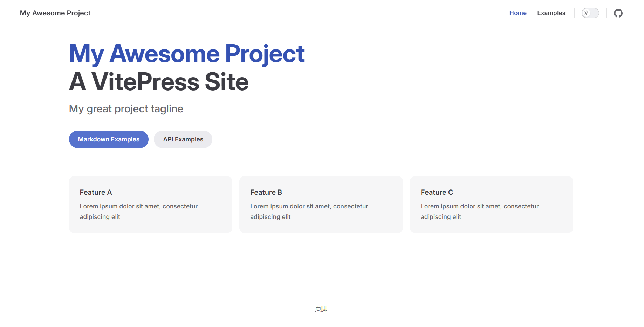Click the sun icon in appearance switch
Screen dimensions: 644x327
point(586,13)
